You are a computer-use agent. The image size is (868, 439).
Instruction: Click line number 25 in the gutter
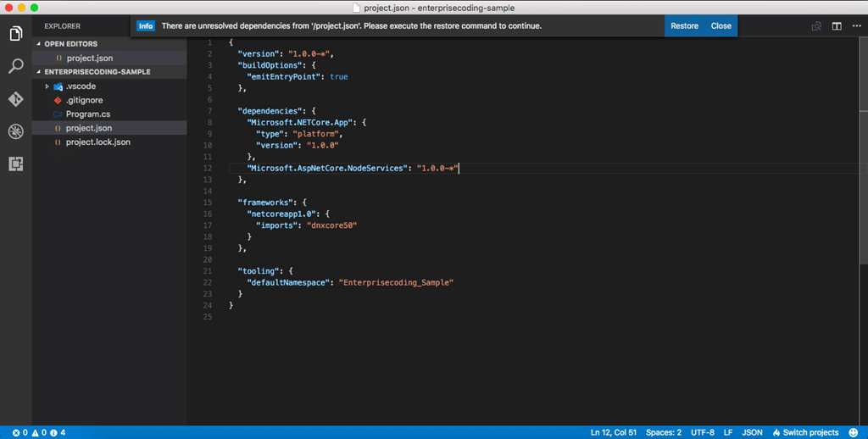click(x=208, y=317)
